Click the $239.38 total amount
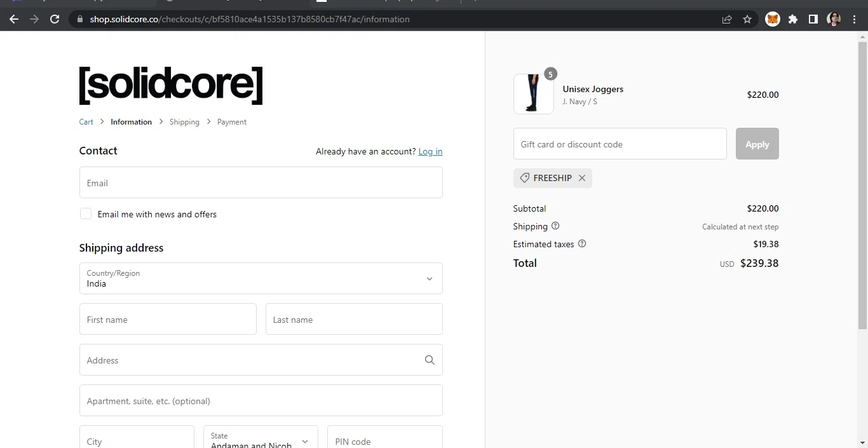Viewport: 868px width, 448px height. [x=759, y=263]
